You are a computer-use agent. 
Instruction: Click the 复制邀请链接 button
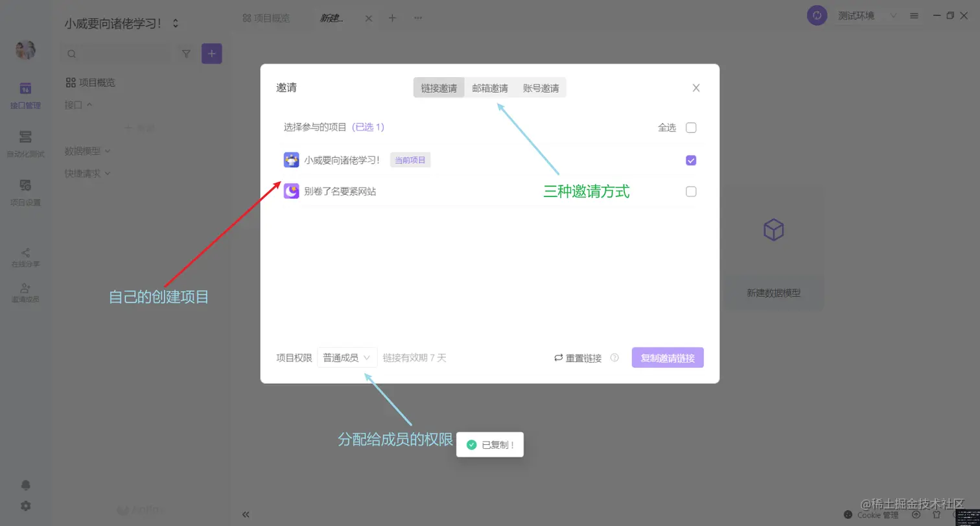(x=667, y=357)
